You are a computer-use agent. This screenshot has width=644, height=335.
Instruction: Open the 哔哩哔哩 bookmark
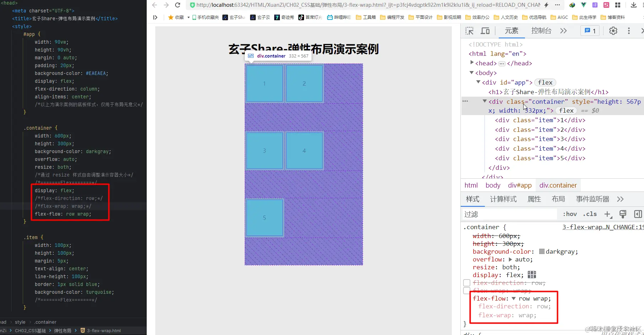point(339,17)
